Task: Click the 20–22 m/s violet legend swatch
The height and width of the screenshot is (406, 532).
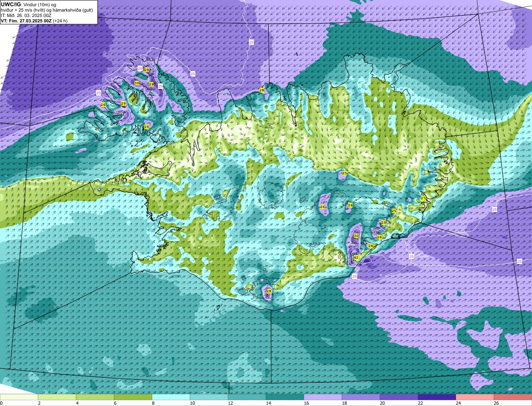Action: click(399, 397)
